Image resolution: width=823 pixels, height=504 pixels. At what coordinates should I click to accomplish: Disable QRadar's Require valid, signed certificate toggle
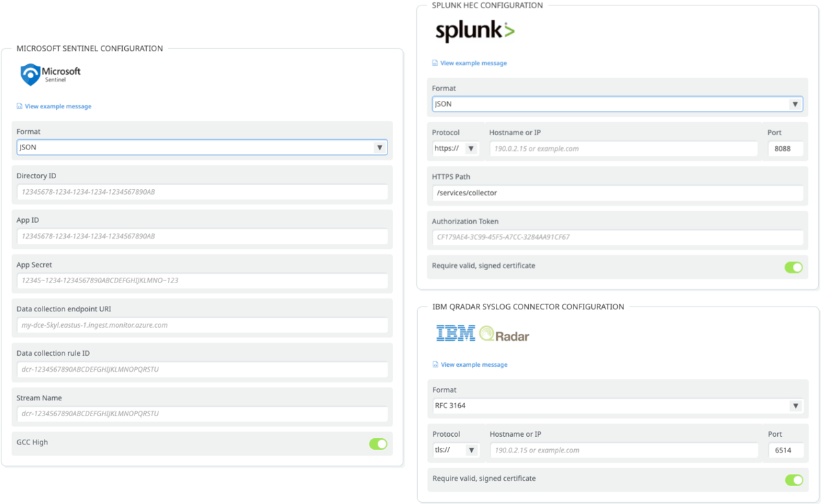point(794,480)
